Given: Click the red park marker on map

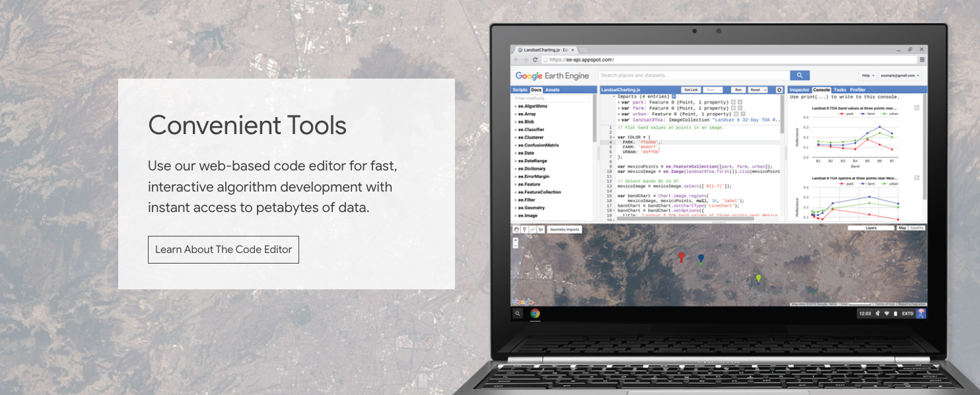Looking at the screenshot, I should (x=682, y=257).
